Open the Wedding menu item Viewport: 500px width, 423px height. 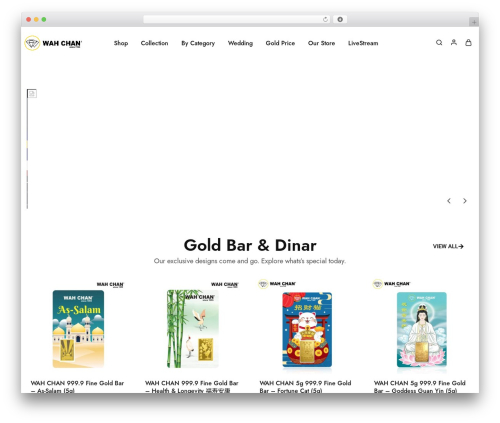point(240,43)
